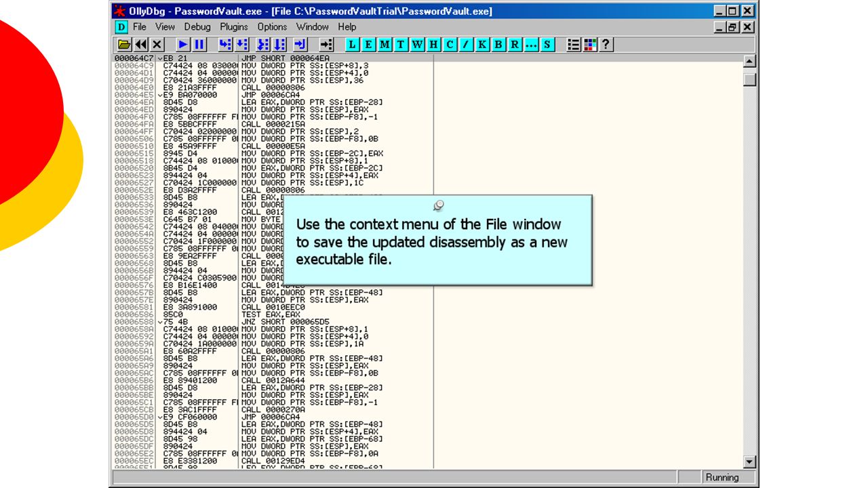Open Run trace with ellipsis button
Viewport: 868px width, 488px height.
pos(531,45)
